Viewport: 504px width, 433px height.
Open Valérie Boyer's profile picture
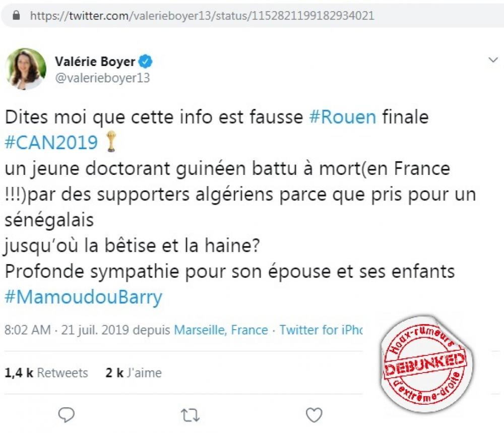pyautogui.click(x=26, y=69)
